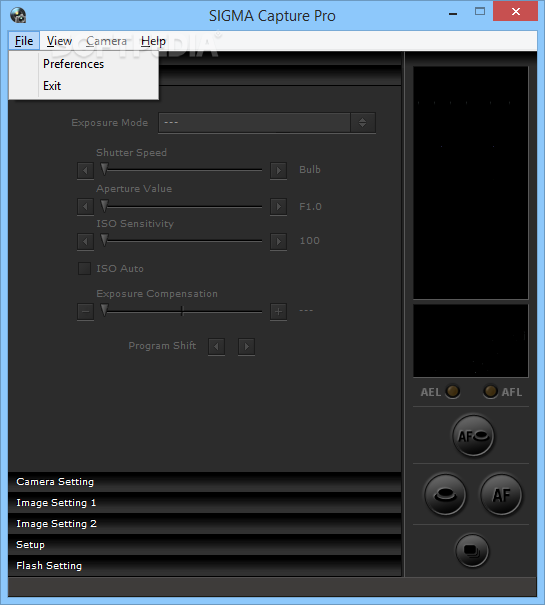Click the ISO Sensitivity slider handle

104,240
